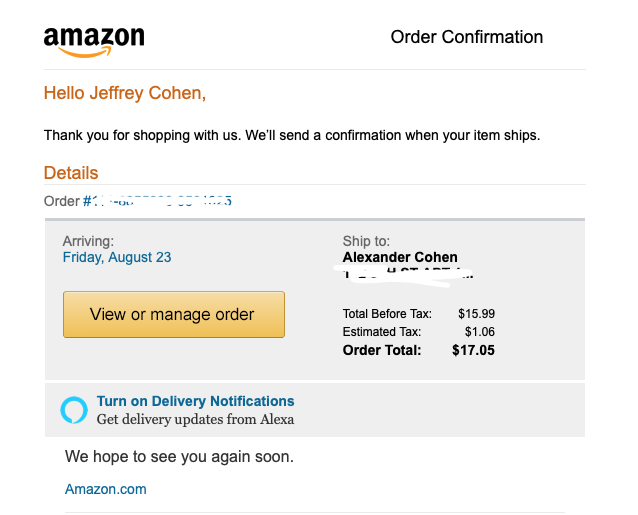Screen dimensions: 638x515
Task: Open the Turn on Delivery Notifications link
Action: tap(195, 401)
